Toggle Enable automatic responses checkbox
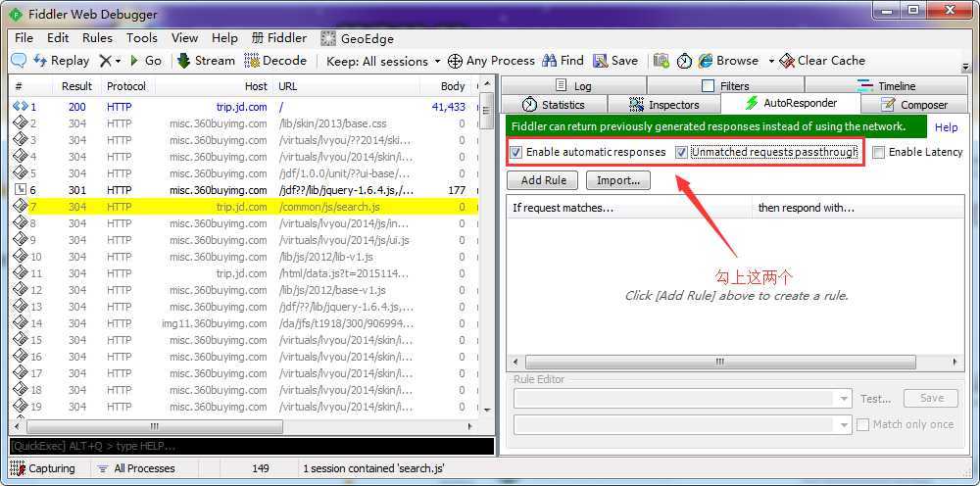 point(516,153)
